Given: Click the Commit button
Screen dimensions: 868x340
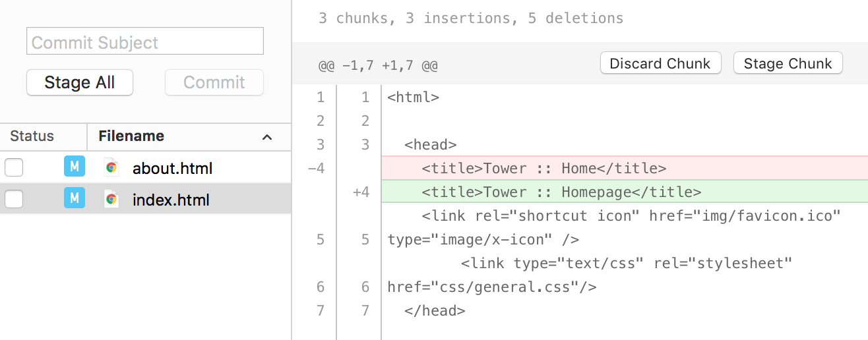Looking at the screenshot, I should [x=214, y=82].
